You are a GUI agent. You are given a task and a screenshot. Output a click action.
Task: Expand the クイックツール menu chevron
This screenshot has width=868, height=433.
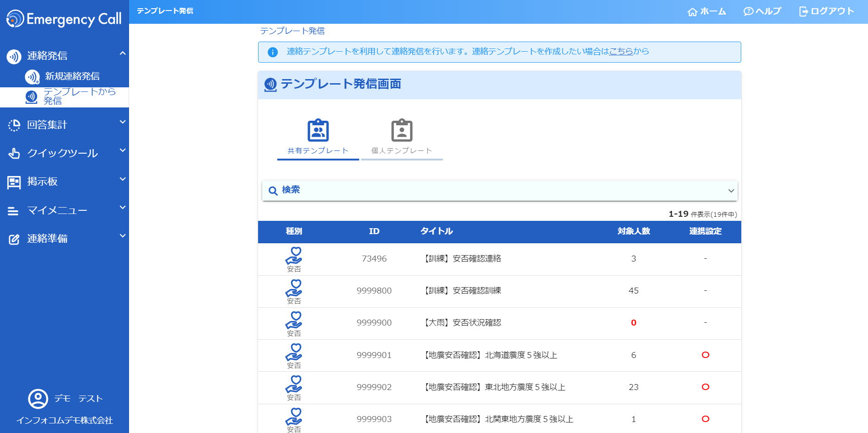(x=123, y=150)
